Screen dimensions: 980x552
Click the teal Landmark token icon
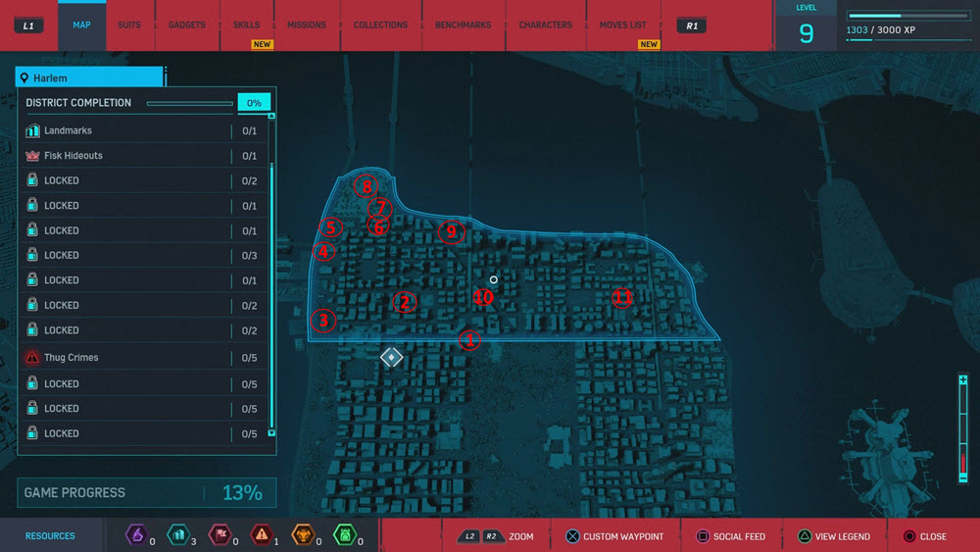click(178, 534)
